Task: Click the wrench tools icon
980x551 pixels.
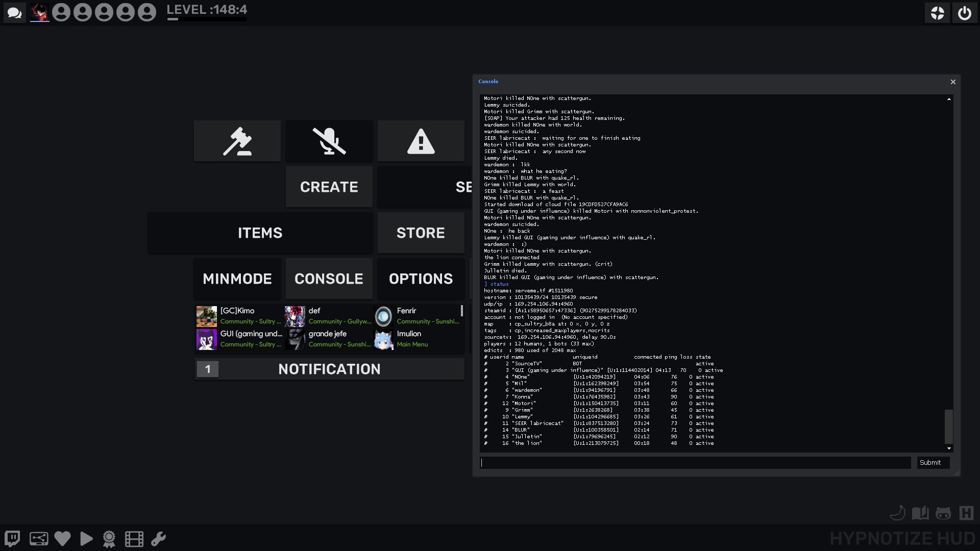Action: 158,539
